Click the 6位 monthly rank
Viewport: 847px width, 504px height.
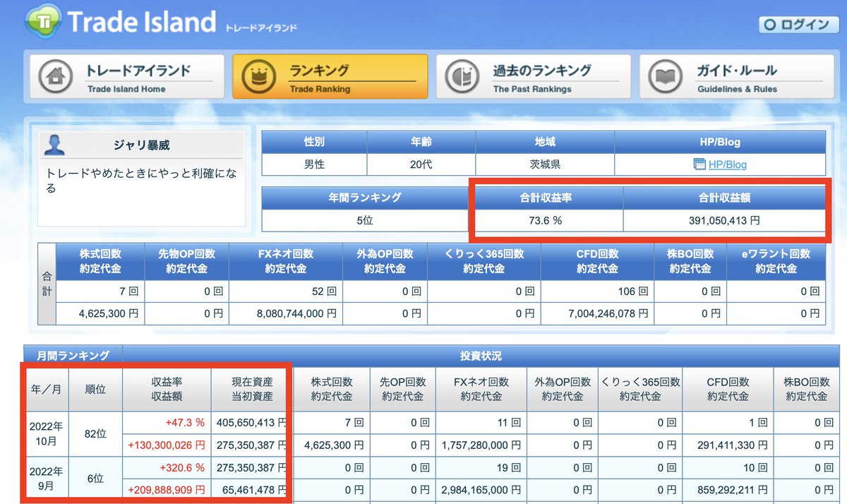(x=95, y=479)
